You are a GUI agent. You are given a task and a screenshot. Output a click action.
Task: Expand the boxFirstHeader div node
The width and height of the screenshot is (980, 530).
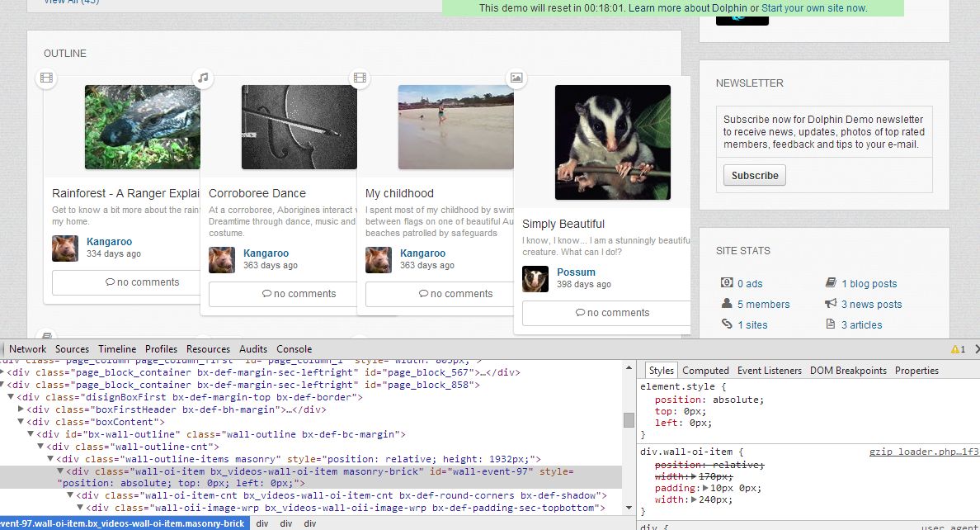[x=21, y=409]
